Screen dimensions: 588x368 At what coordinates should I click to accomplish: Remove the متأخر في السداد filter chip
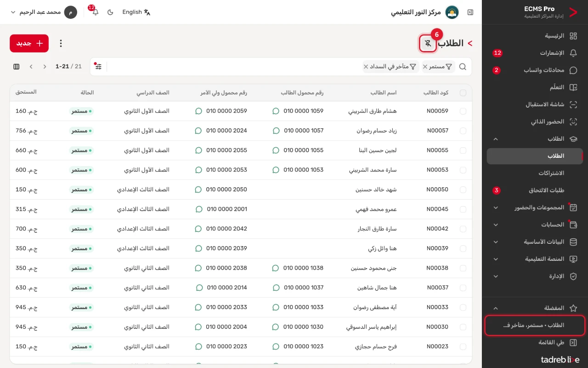point(366,67)
